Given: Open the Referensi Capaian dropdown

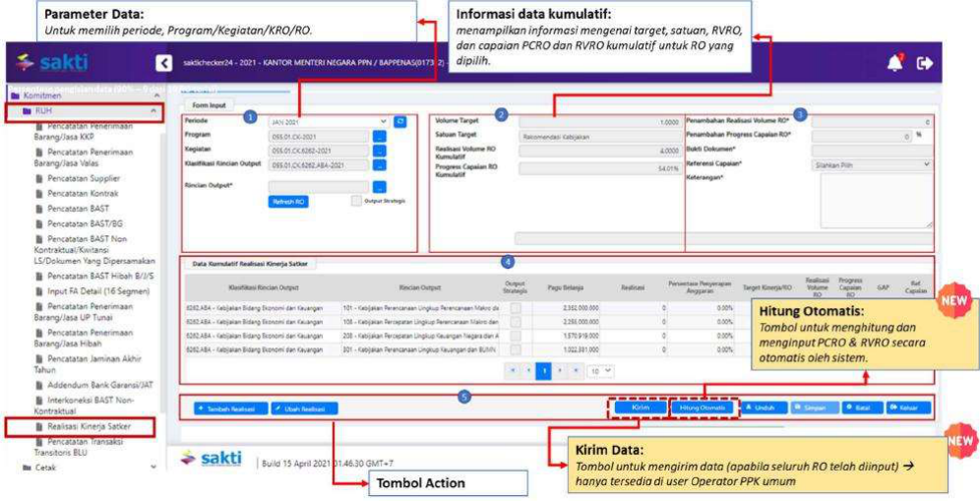Looking at the screenshot, I should coord(871,164).
